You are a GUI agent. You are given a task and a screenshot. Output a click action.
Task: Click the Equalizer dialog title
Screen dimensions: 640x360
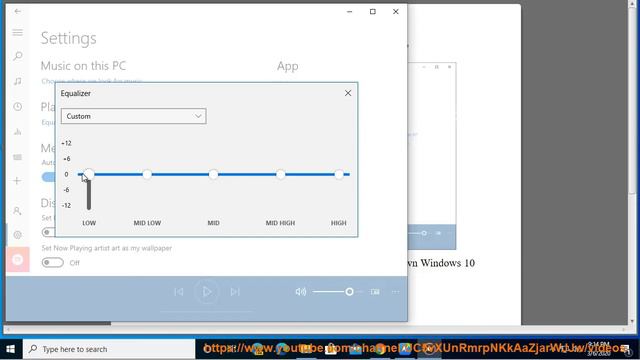[x=76, y=93]
